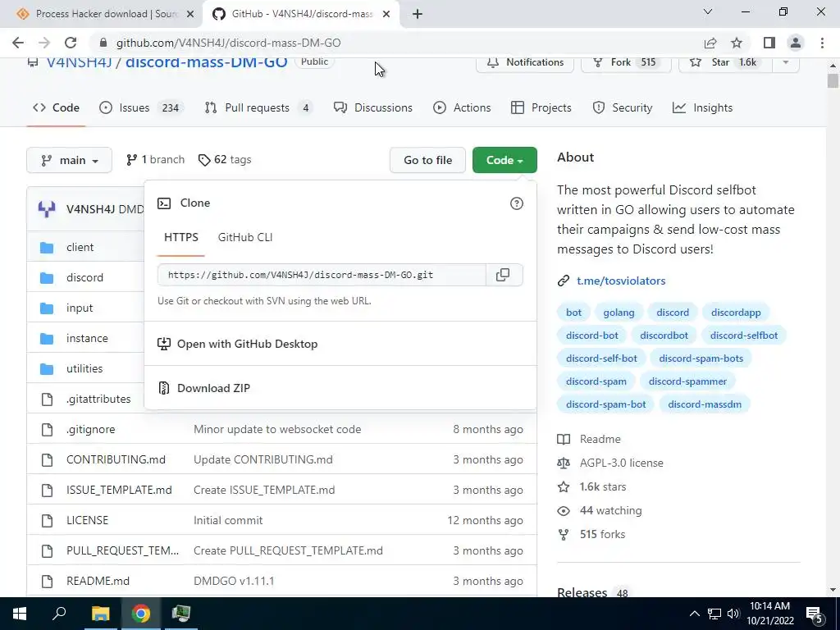Open File Explorer from taskbar
840x630 pixels.
(100, 614)
